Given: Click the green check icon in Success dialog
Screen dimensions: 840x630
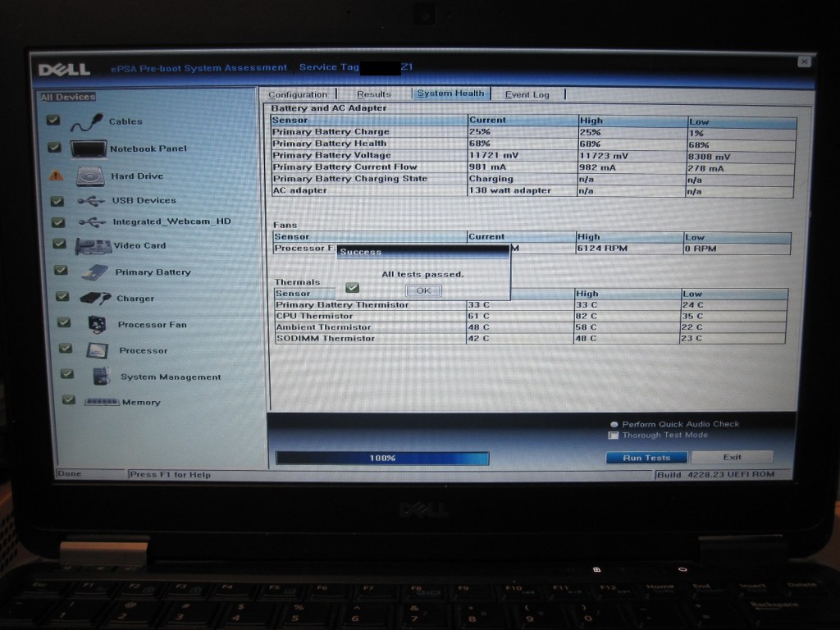Looking at the screenshot, I should [x=352, y=288].
